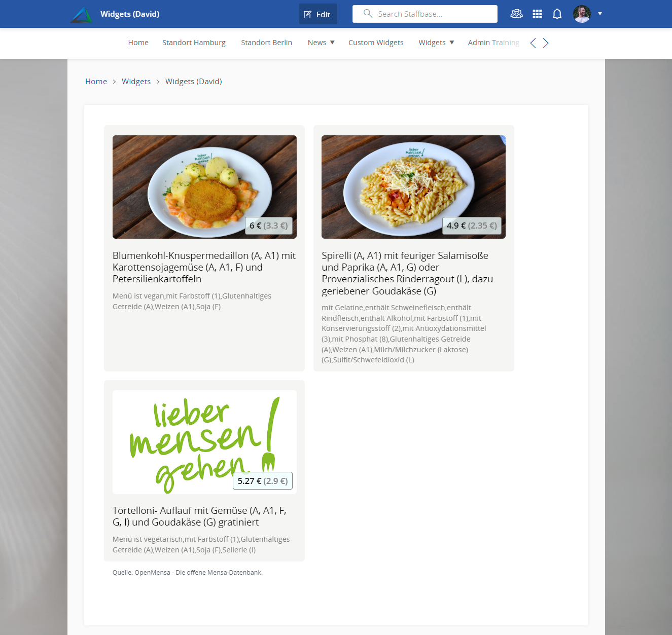
Task: Click the Search Staffbase input field
Action: tap(431, 14)
